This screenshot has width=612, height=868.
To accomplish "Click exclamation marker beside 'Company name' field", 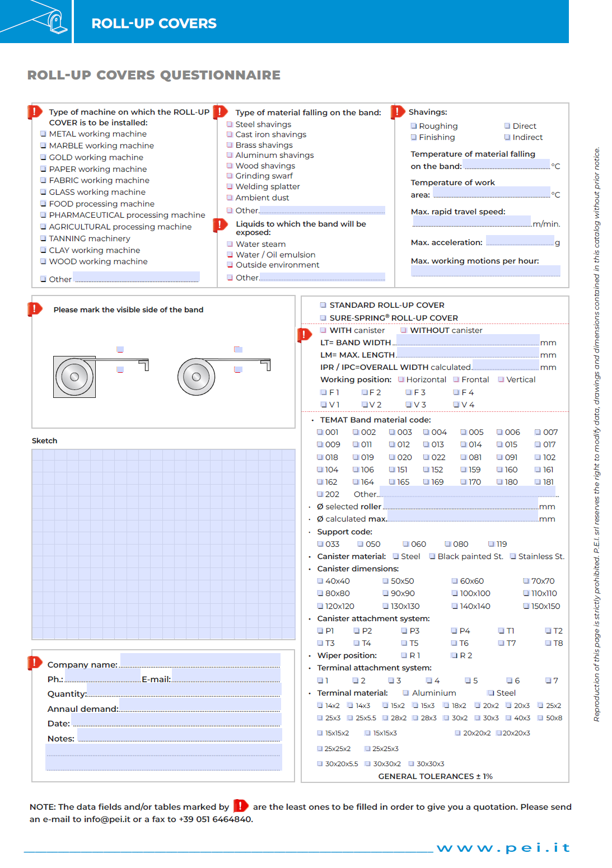I will coord(35,663).
